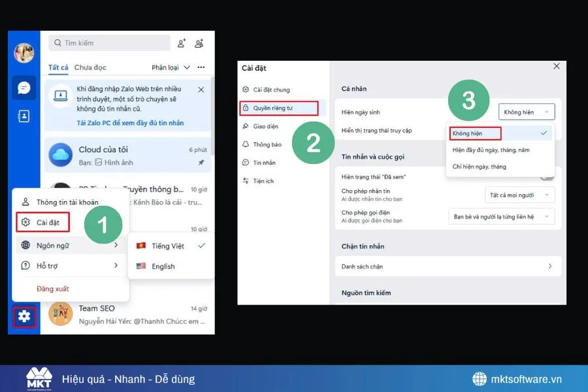The image size is (588, 392).
Task: Dismiss the Zalo Web login notice
Action: coord(201,90)
